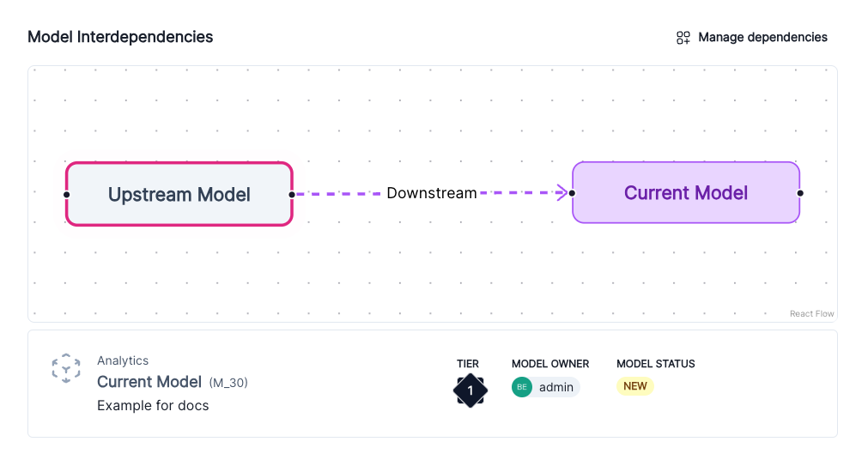Open Current Model title in details card

(149, 382)
